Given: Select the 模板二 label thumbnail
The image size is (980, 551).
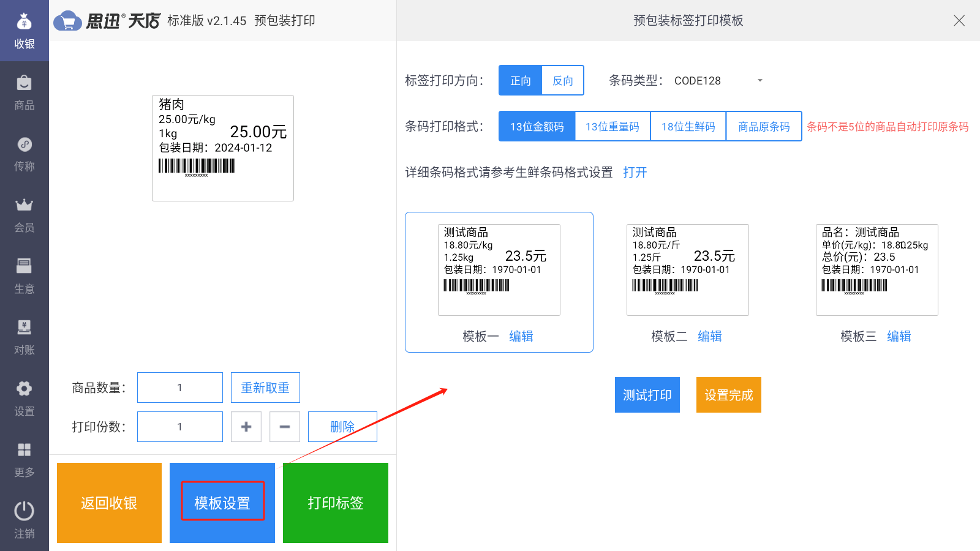Looking at the screenshot, I should click(x=688, y=270).
